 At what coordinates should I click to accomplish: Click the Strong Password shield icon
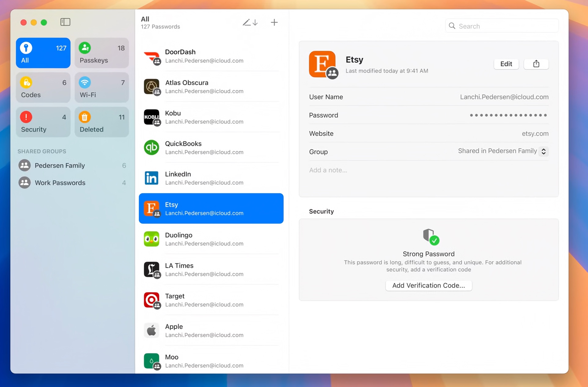(431, 237)
